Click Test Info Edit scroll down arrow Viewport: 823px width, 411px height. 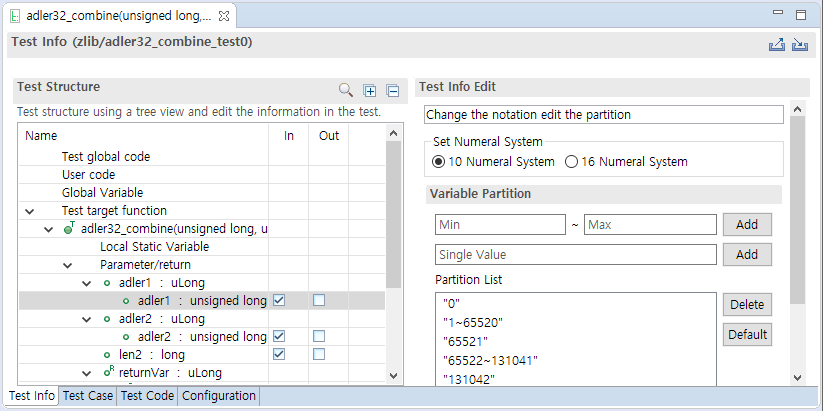point(797,377)
